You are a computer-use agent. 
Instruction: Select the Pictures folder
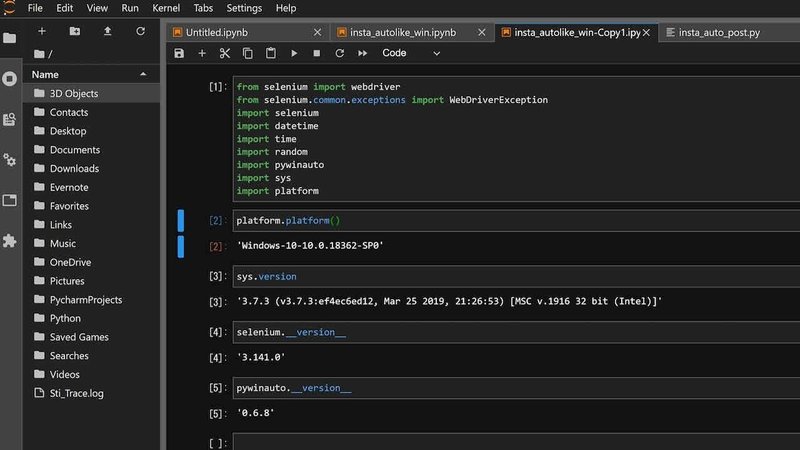[x=91, y=281]
